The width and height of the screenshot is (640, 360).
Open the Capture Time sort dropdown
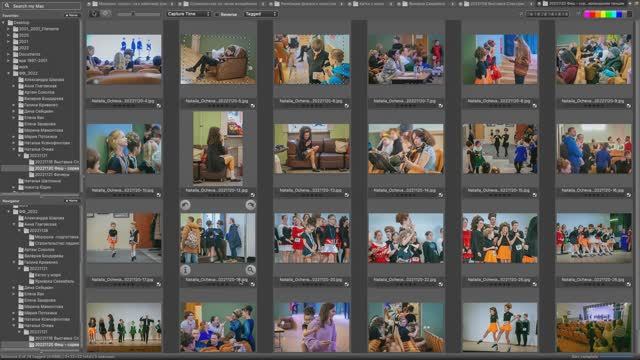(x=189, y=14)
